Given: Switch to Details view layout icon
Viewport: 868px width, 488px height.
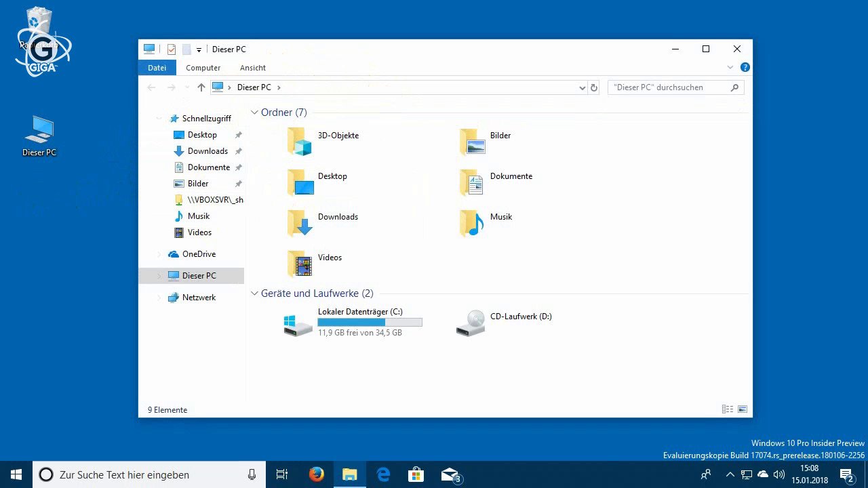Looking at the screenshot, I should [x=728, y=409].
